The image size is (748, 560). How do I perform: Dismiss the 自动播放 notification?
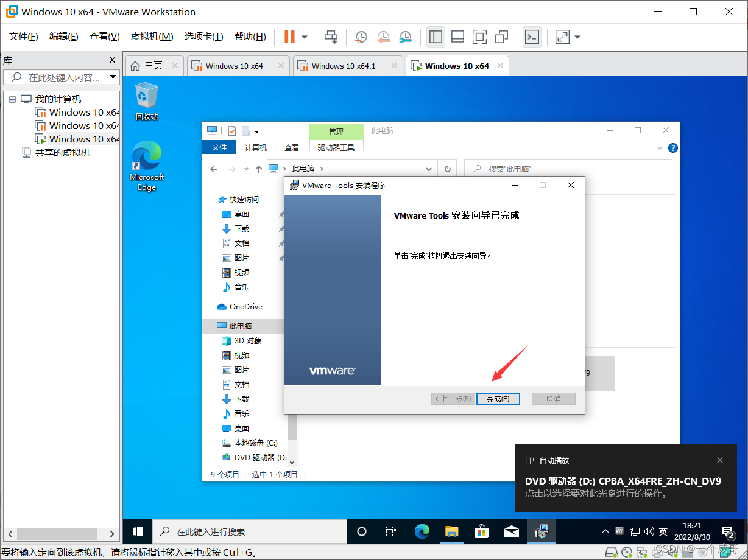coord(720,460)
